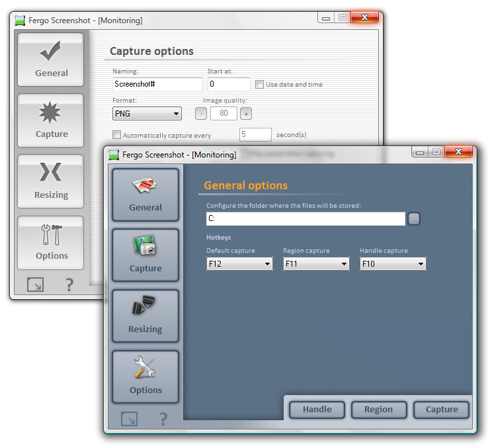
Task: Click Fergo Screenshot app icon in front title bar
Action: tap(114, 155)
